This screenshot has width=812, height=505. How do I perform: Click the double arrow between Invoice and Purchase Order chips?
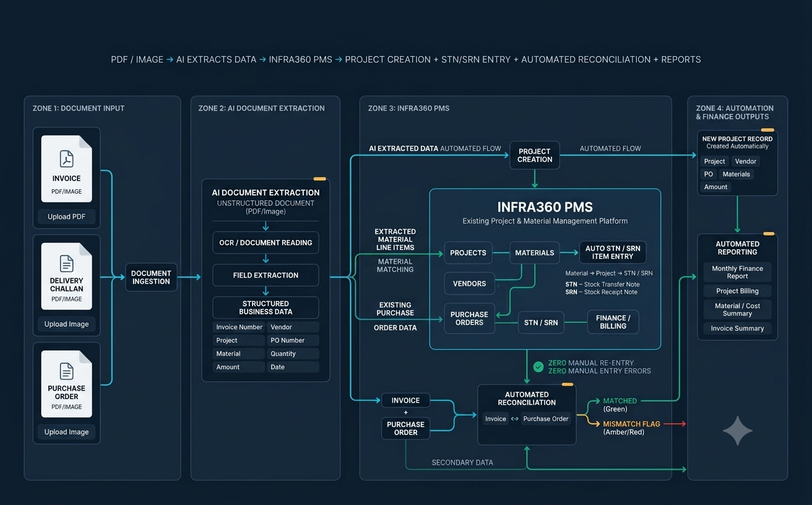click(515, 419)
